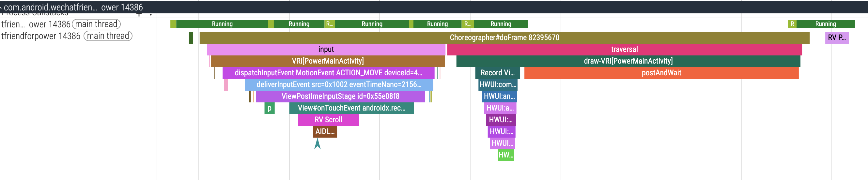Click the RV Scroll slice
Screen dimensions: 868x180
click(x=328, y=120)
